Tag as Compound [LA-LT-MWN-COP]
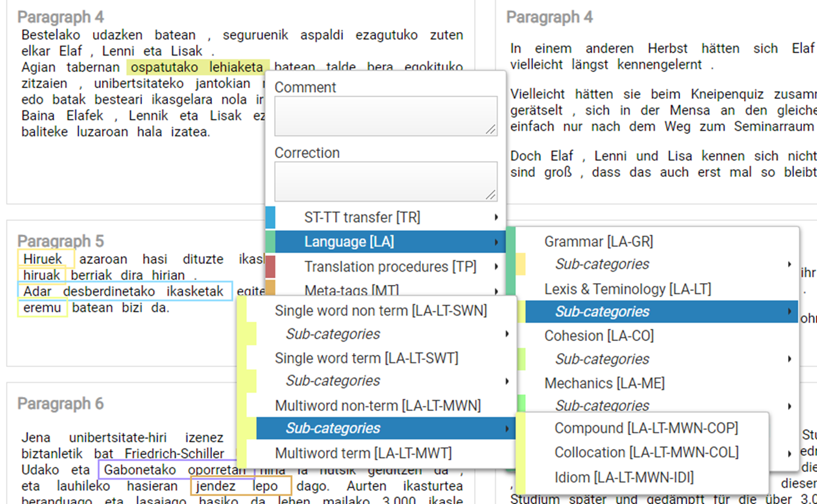Viewport: 817px width, 504px height. coord(646,429)
